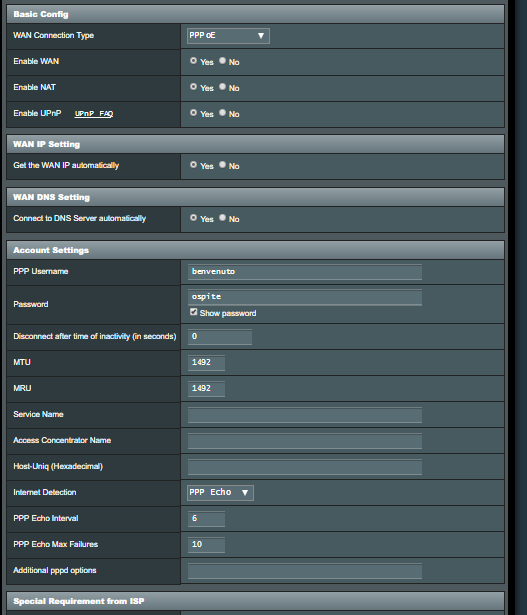Select No for Enable UPnP

(x=222, y=113)
